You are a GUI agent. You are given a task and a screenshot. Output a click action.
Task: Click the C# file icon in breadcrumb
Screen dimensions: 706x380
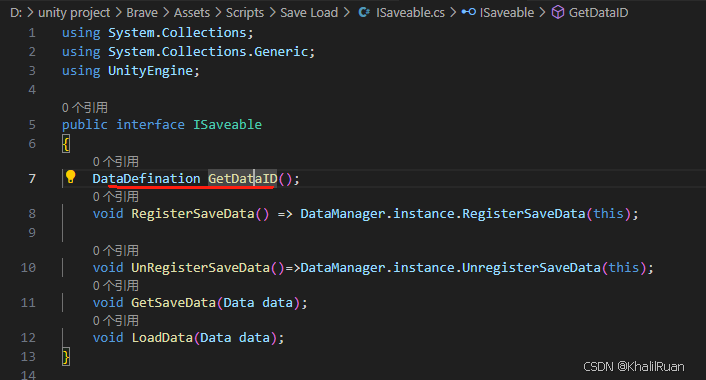coord(364,13)
